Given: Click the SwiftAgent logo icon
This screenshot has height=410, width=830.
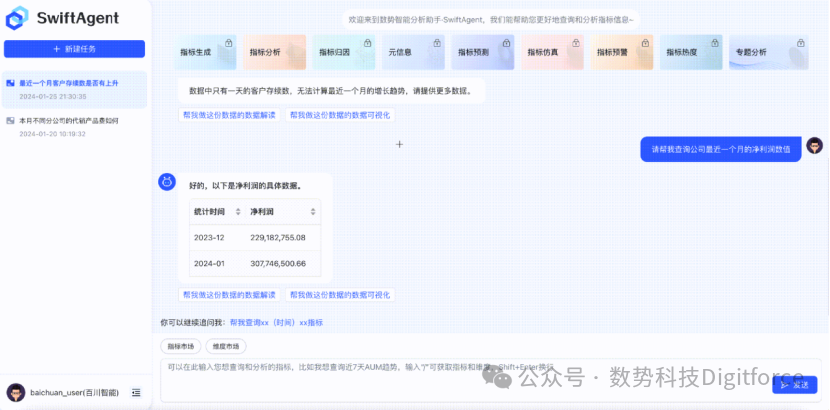Looking at the screenshot, I should [17, 18].
